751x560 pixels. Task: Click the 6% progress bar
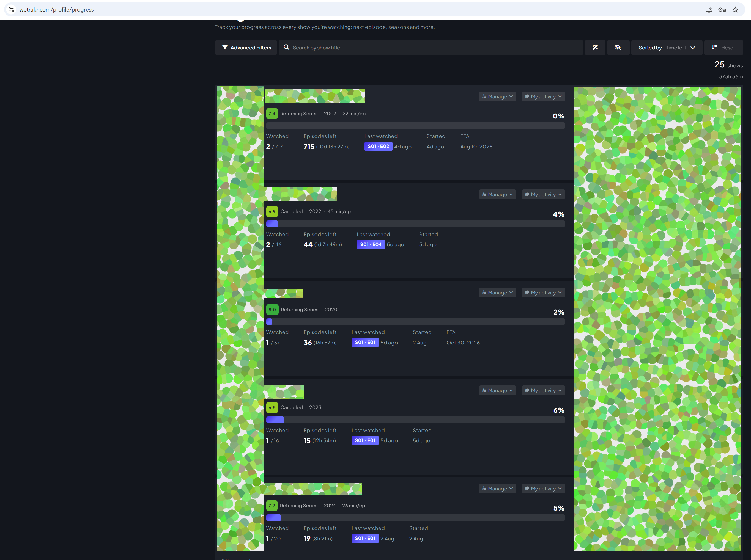pyautogui.click(x=416, y=420)
